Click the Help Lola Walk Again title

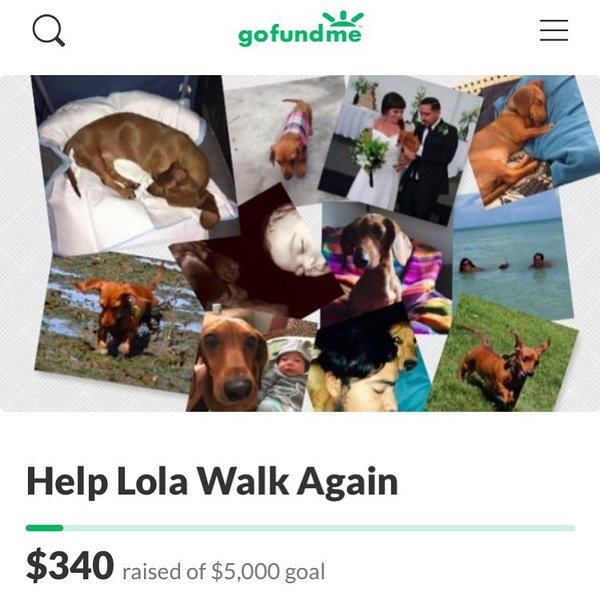pyautogui.click(x=212, y=481)
